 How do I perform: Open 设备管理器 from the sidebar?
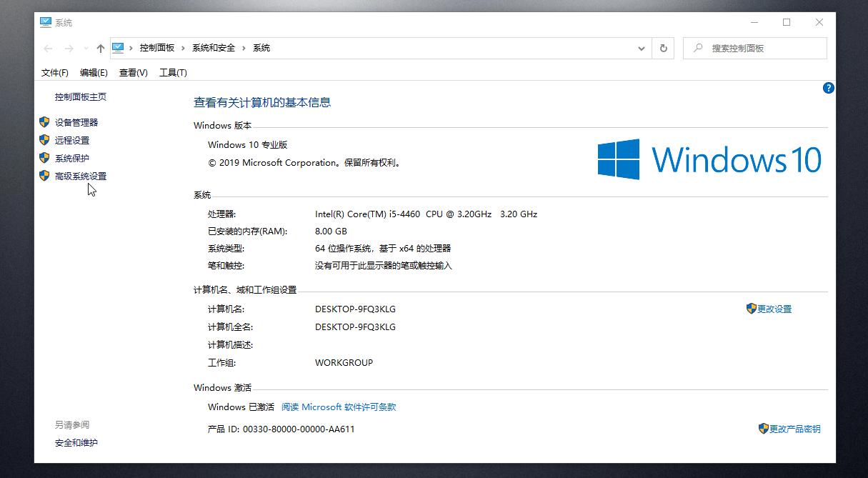(76, 121)
